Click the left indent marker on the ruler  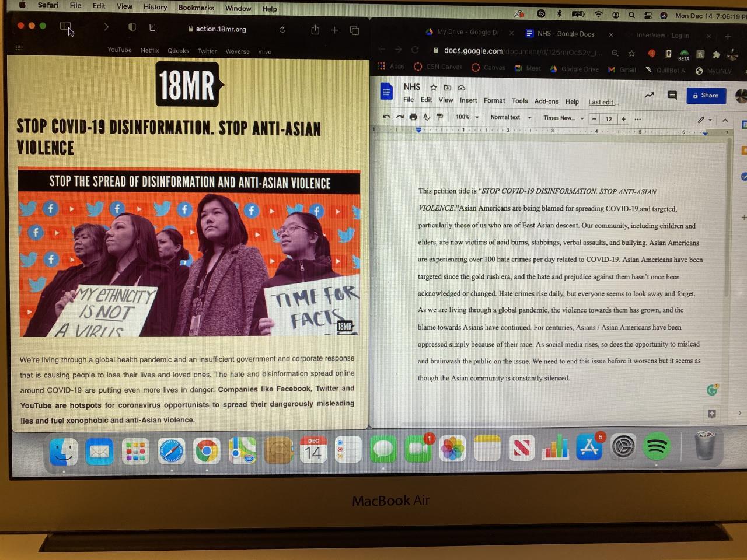[418, 130]
